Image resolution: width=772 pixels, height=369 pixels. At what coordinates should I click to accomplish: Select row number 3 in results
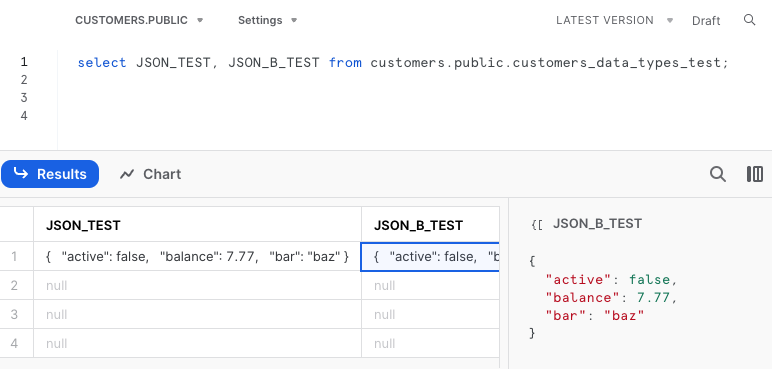[14, 314]
